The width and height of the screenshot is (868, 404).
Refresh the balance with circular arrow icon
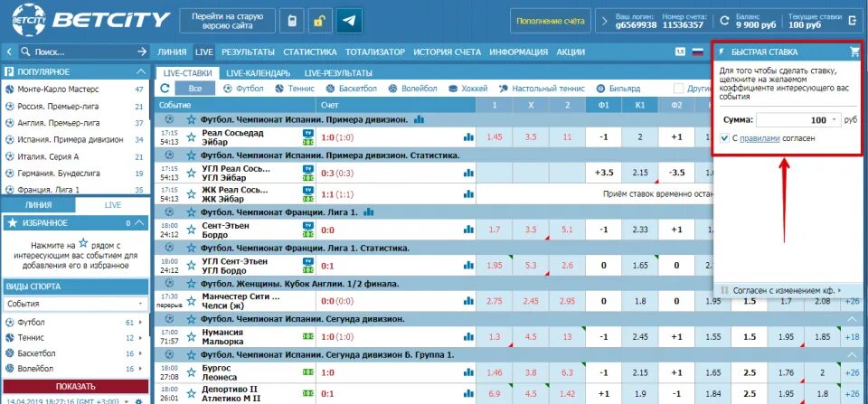(724, 21)
